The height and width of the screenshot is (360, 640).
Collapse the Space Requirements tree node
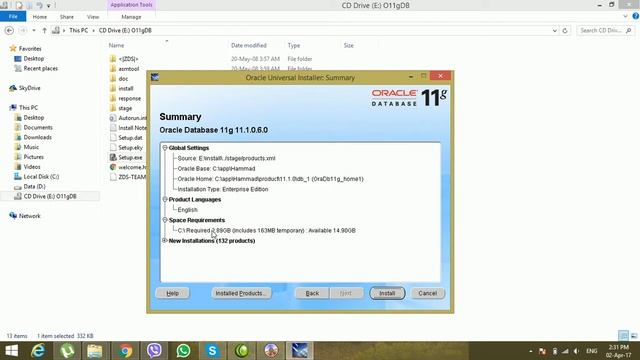click(x=165, y=220)
